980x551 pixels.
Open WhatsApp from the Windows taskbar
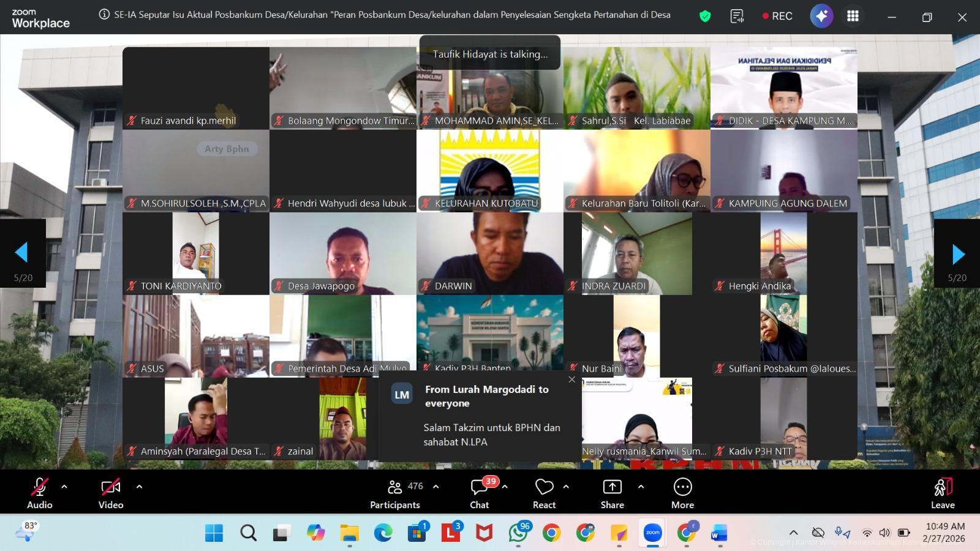(518, 533)
